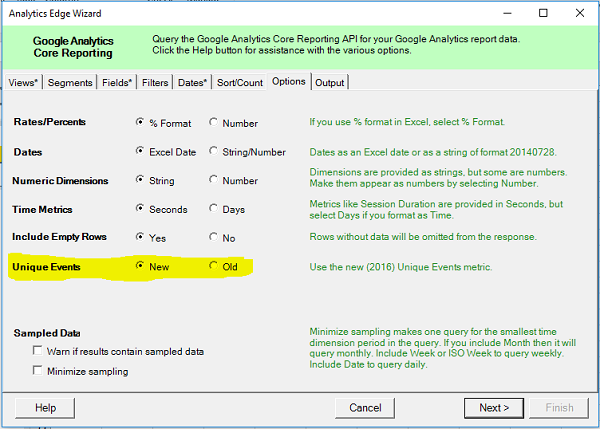Switch to the Views tab
The height and width of the screenshot is (429, 600).
23,82
